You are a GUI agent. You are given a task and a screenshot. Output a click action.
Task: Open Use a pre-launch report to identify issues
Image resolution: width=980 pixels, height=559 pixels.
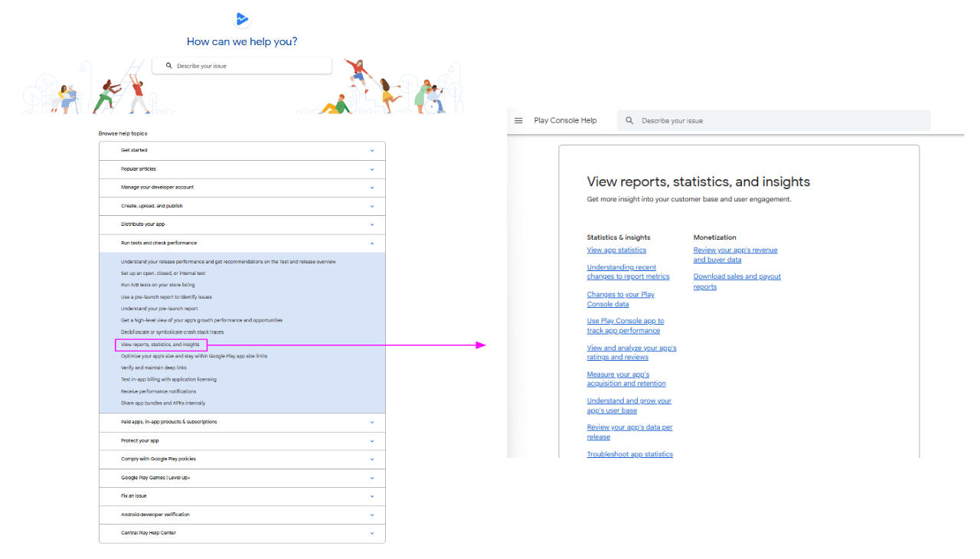(x=166, y=297)
